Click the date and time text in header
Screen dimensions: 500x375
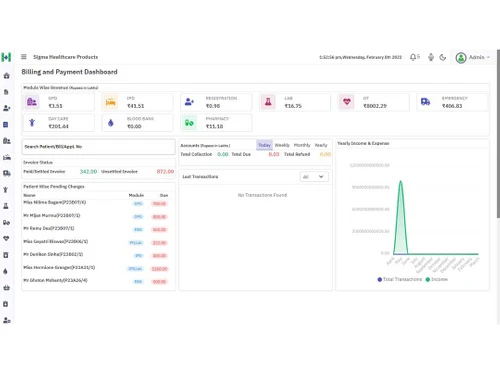(360, 57)
